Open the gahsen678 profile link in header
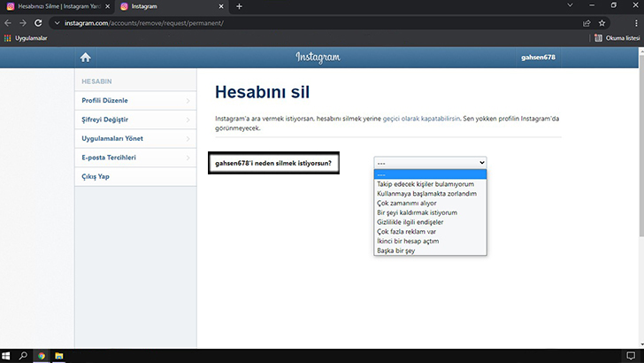 coord(538,58)
